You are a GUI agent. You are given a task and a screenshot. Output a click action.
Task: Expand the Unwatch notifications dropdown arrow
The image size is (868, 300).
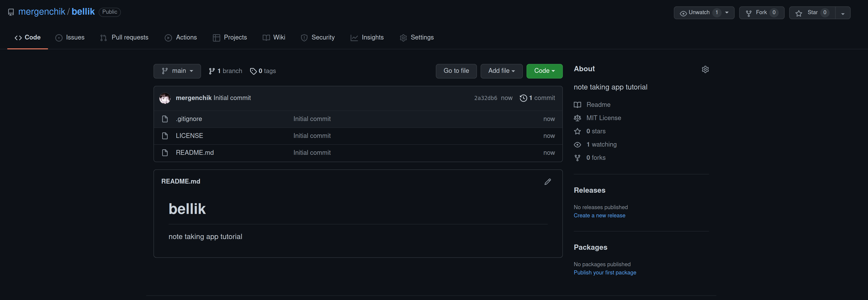pos(727,13)
